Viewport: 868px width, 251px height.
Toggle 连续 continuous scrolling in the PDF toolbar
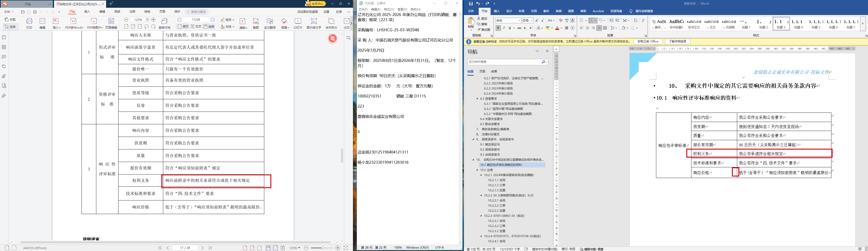[209, 27]
